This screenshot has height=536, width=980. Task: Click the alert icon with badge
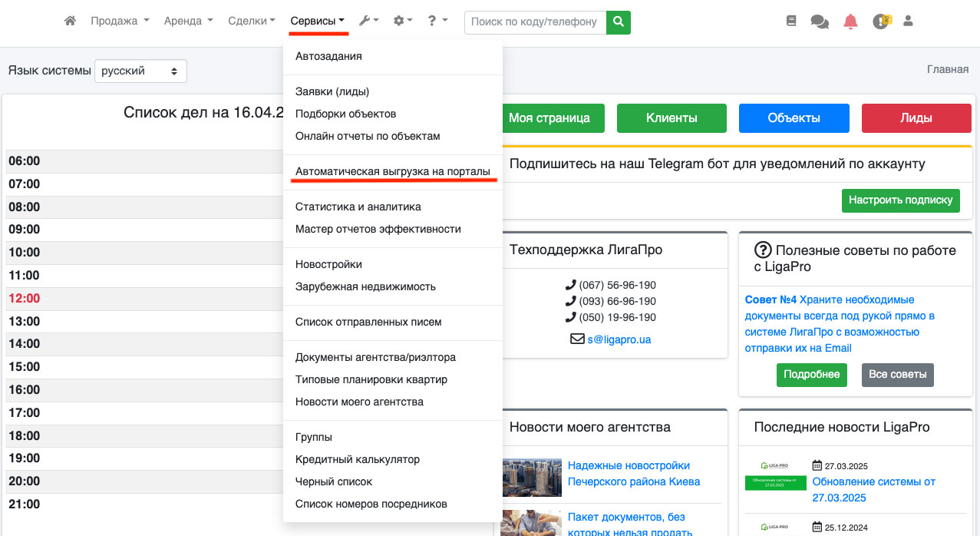pyautogui.click(x=880, y=22)
